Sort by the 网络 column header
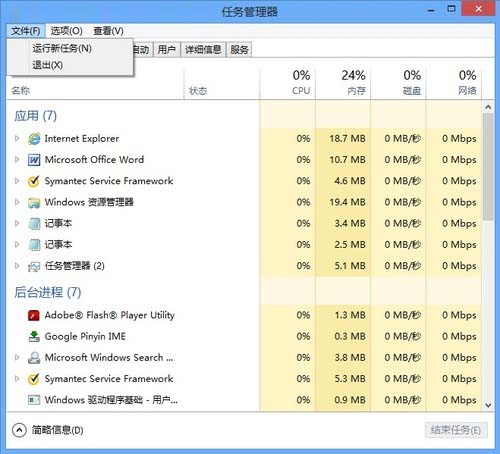 tap(454, 83)
